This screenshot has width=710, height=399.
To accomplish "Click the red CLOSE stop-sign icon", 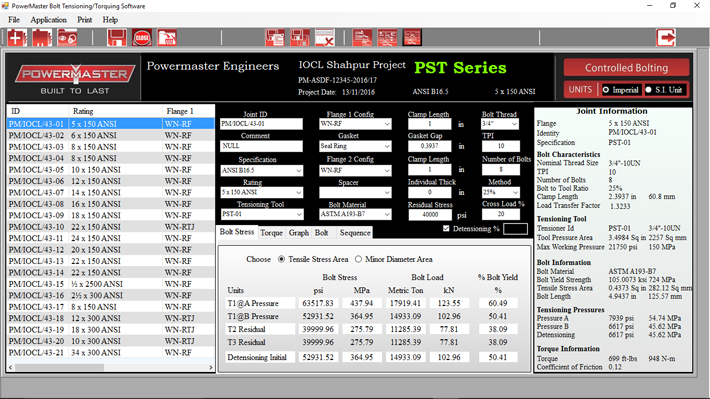I will (142, 38).
